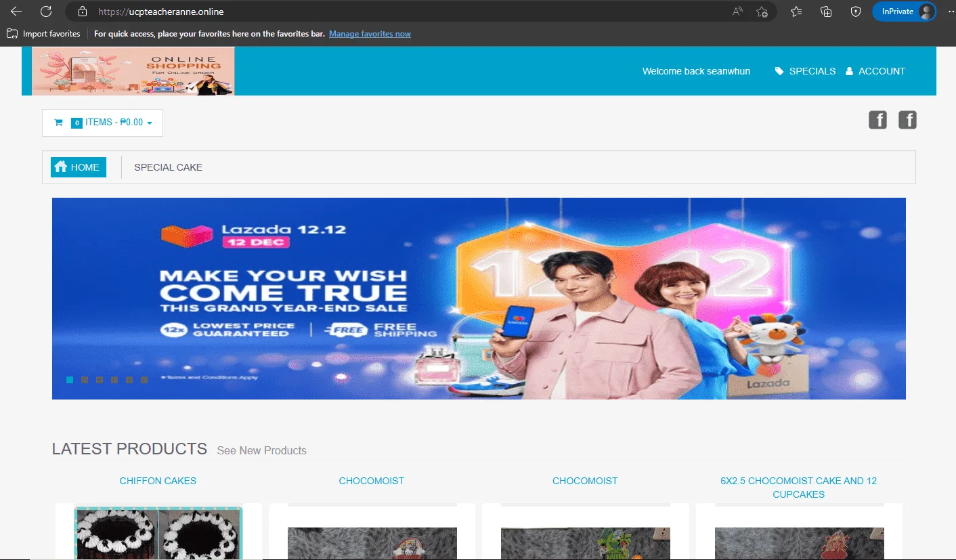
Task: Open the SPECIALS link in header
Action: pos(812,71)
